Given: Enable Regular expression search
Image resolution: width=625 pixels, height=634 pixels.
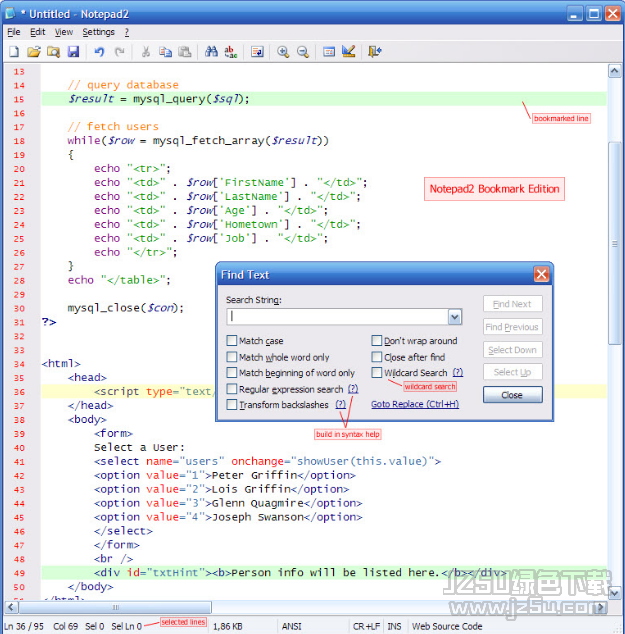Looking at the screenshot, I should (x=232, y=389).
